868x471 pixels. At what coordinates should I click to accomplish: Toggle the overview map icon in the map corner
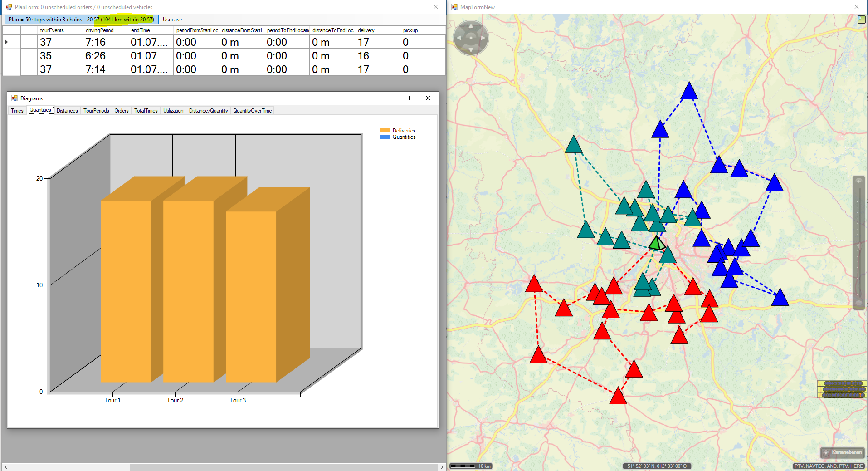(x=862, y=20)
